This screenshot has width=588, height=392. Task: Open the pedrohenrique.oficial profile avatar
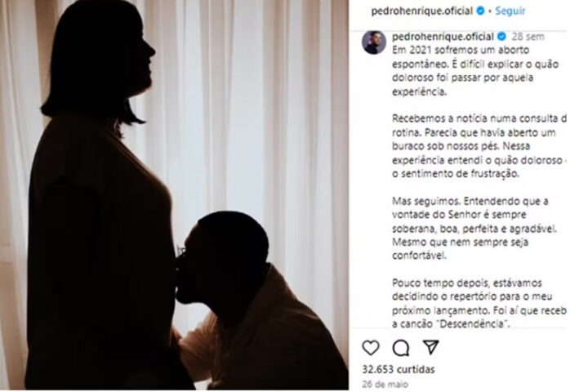point(373,42)
